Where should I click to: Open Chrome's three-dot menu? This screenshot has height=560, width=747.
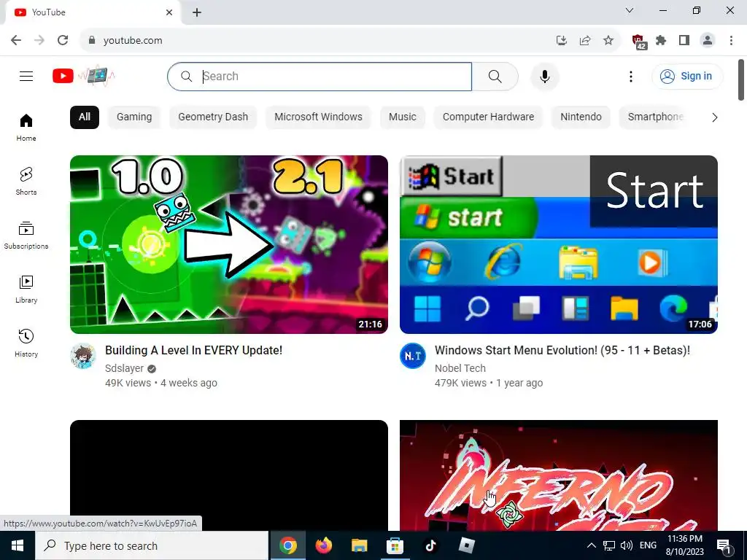(731, 41)
